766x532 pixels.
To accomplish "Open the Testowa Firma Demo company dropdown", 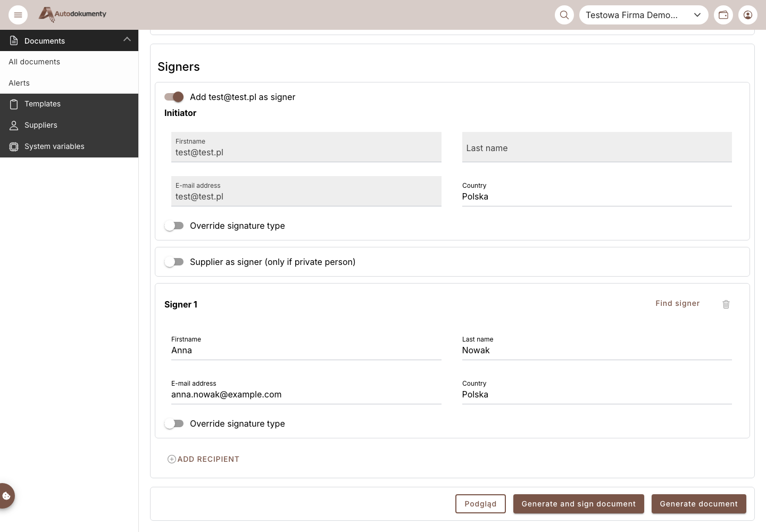I will tap(644, 15).
